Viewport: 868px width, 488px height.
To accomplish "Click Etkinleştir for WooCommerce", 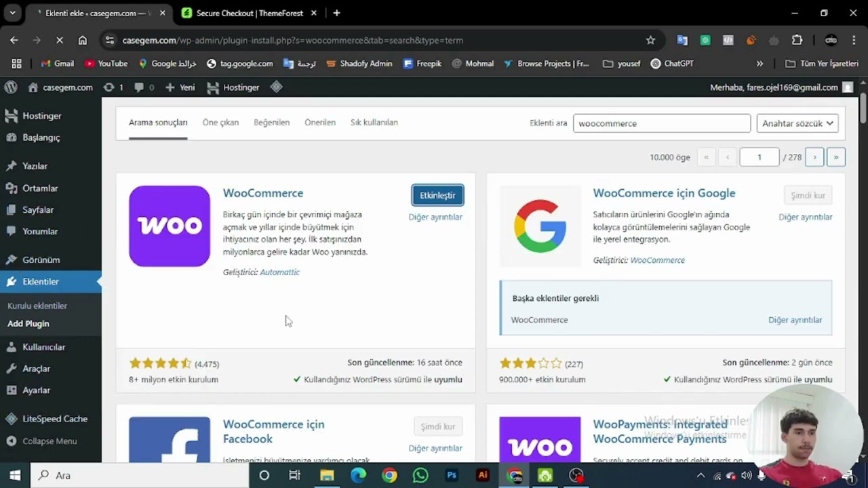I will click(437, 195).
